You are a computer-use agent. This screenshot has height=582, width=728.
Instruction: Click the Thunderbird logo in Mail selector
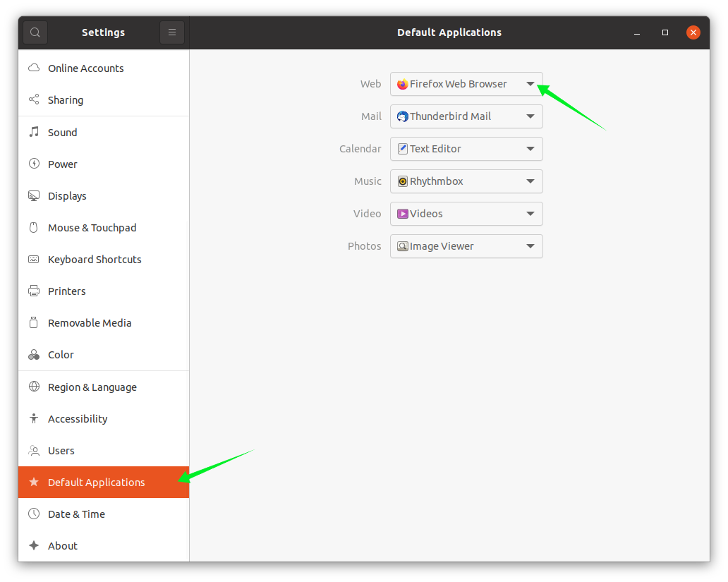403,116
